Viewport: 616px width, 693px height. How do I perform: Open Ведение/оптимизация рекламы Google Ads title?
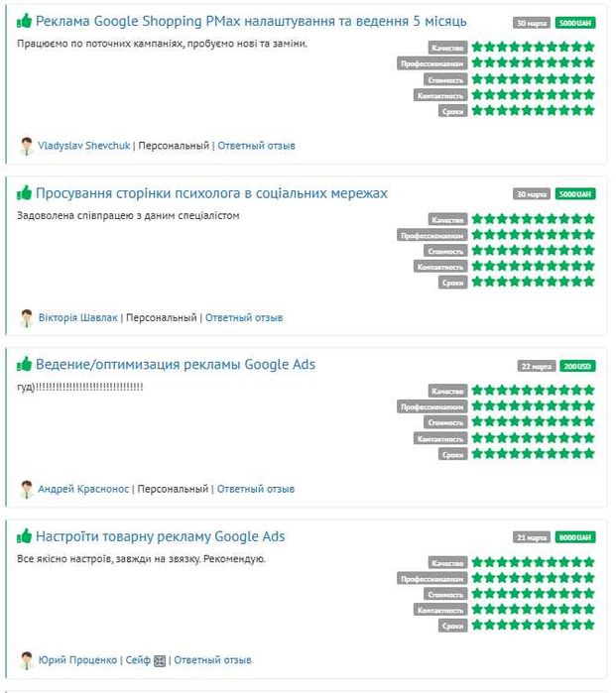[175, 364]
